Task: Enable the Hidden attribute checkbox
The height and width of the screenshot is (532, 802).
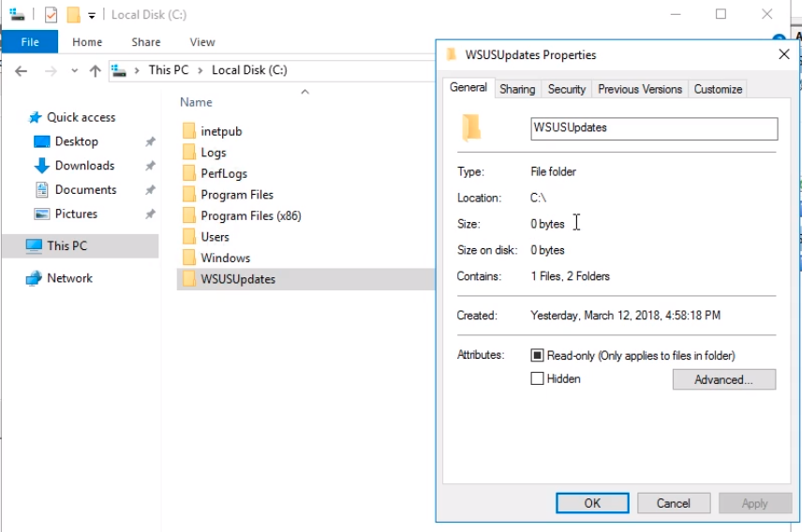Action: pyautogui.click(x=538, y=379)
